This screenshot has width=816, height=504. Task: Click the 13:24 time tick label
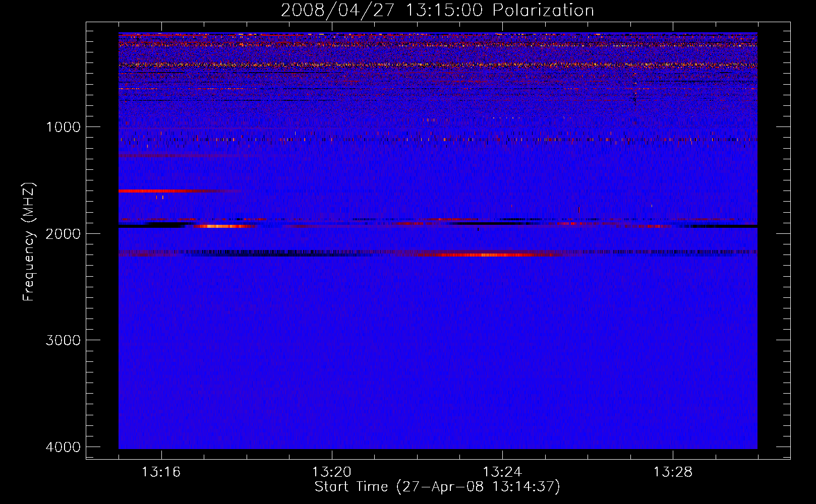pos(502,472)
